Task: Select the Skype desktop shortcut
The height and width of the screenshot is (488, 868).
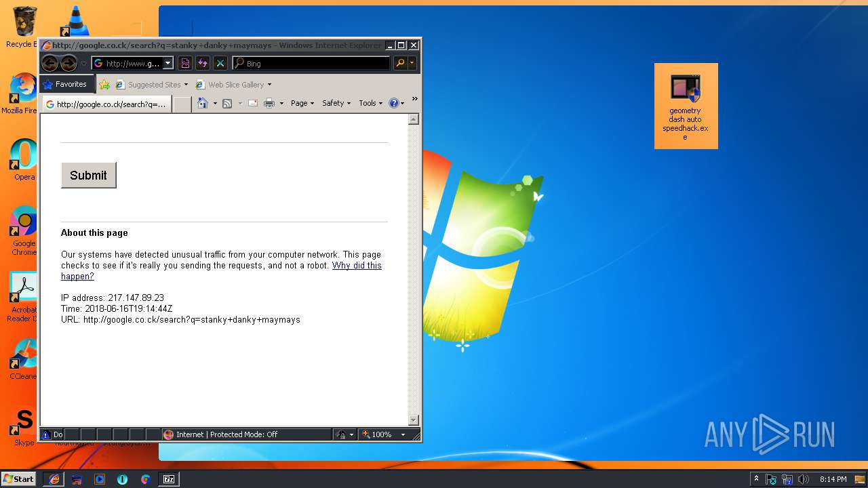Action: [x=24, y=427]
